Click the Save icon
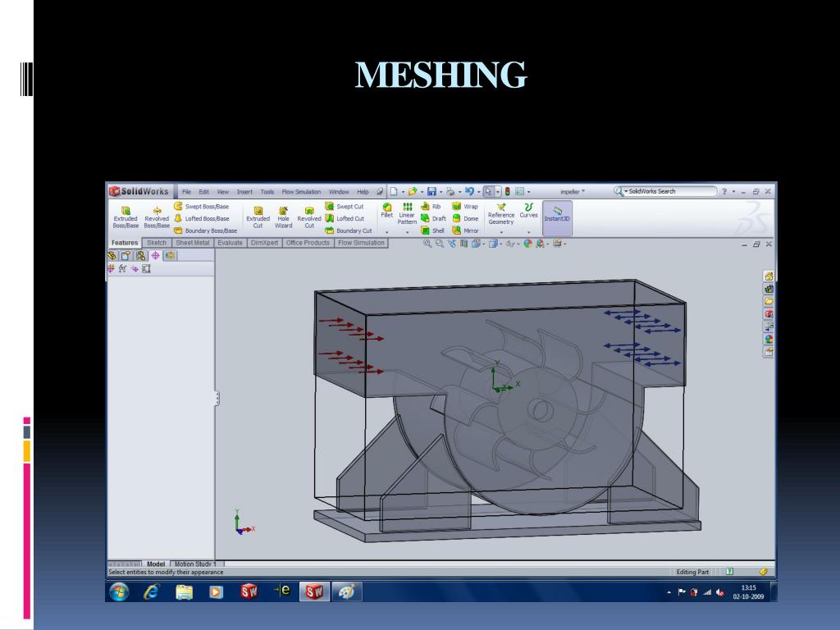 coord(431,191)
